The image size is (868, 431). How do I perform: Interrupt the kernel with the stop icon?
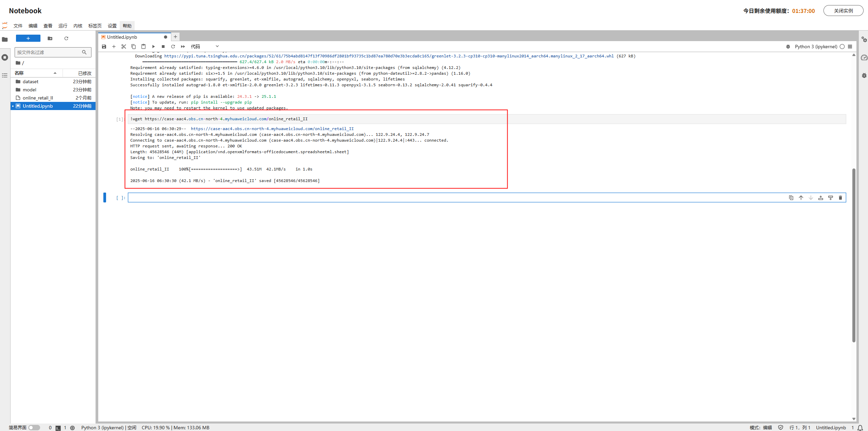coord(163,47)
